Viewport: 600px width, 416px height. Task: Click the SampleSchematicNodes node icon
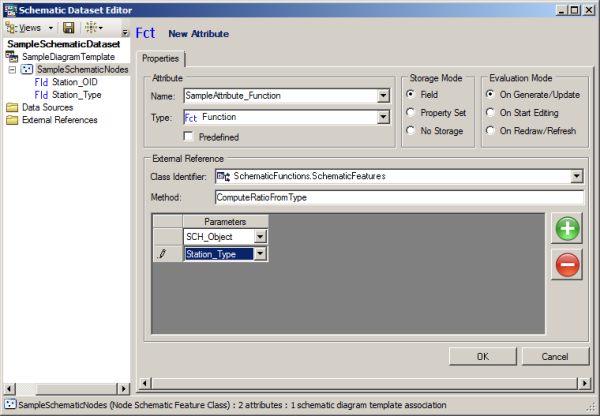click(x=26, y=70)
